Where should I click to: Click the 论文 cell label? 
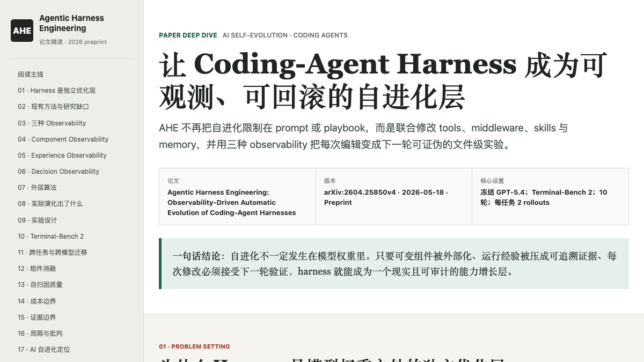173,181
